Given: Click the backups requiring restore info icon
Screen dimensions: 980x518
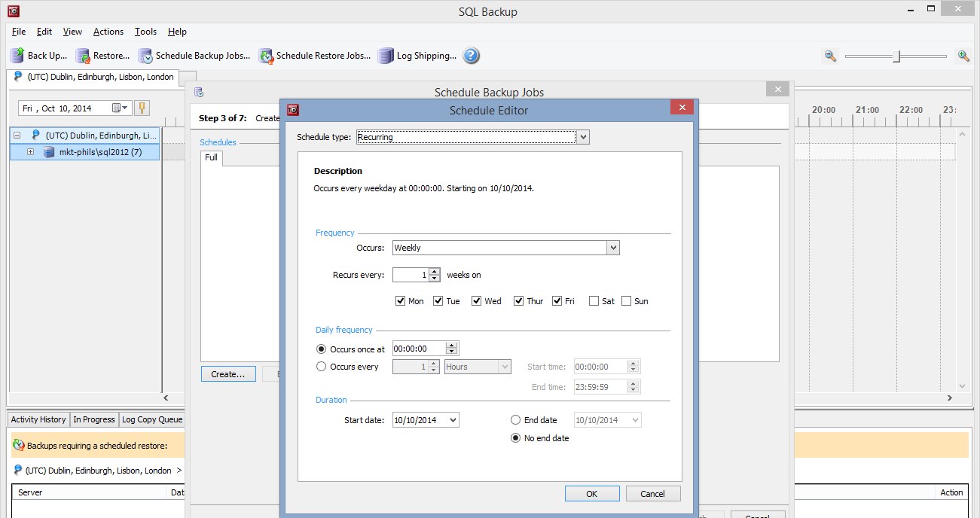Looking at the screenshot, I should click(18, 446).
